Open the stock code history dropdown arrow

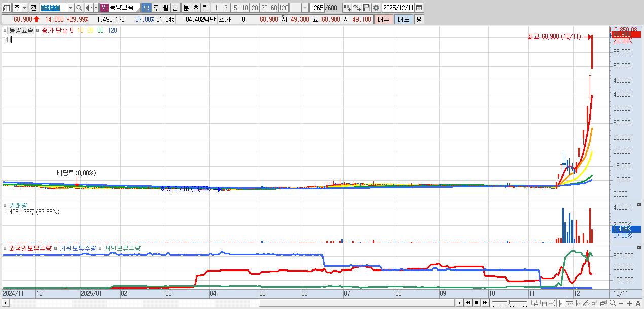pos(71,8)
